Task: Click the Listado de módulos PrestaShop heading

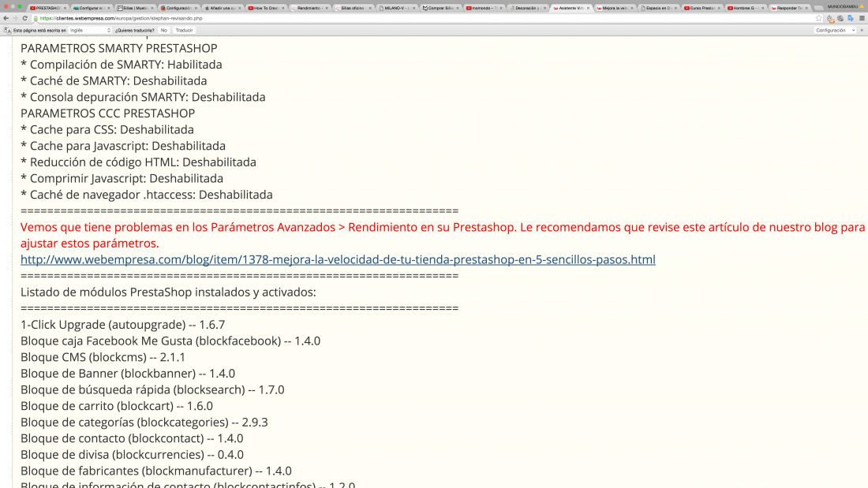Action: 168,292
